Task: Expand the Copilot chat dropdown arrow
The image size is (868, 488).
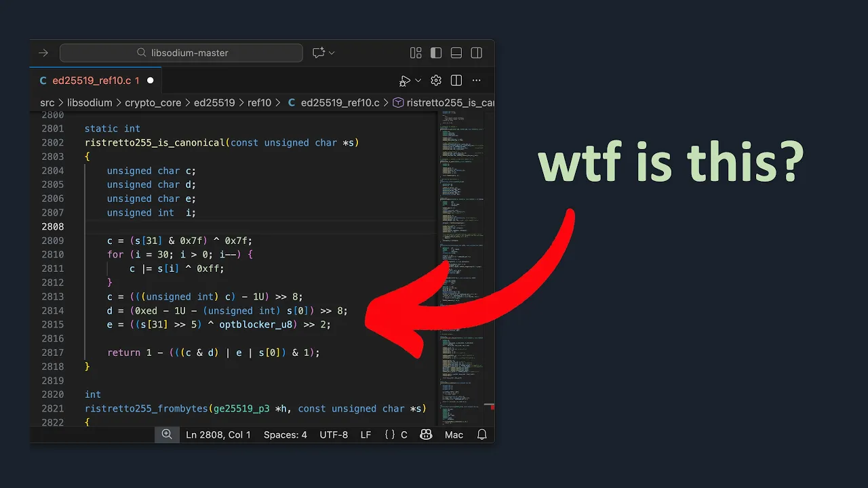Action: [332, 53]
